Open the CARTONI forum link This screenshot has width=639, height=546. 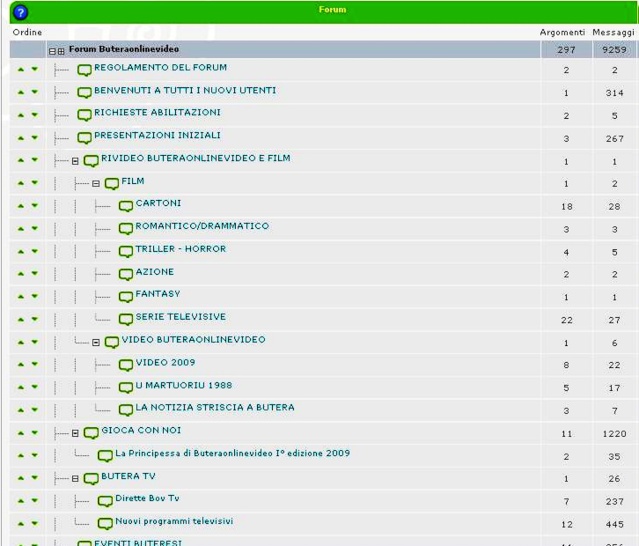tap(158, 203)
